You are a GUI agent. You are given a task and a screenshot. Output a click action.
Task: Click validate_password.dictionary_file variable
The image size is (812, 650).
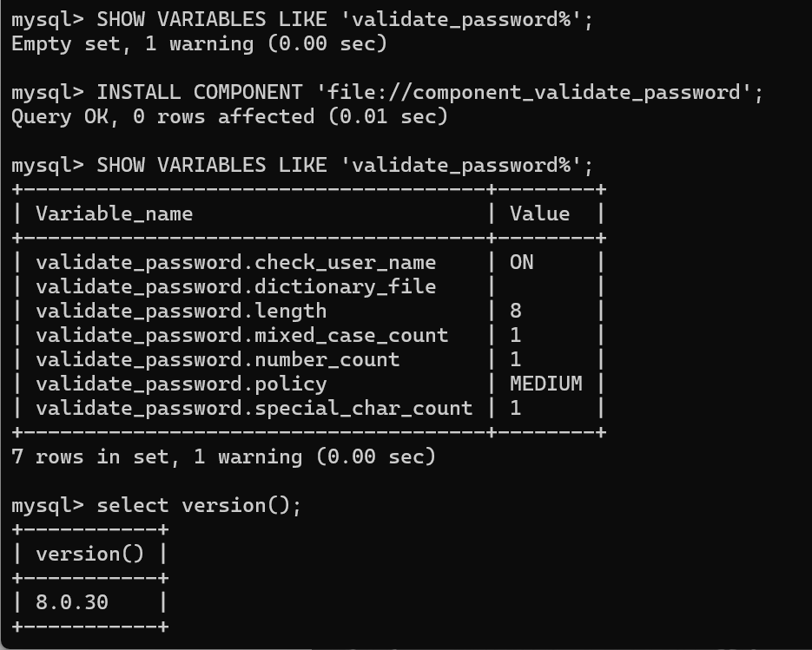235,286
